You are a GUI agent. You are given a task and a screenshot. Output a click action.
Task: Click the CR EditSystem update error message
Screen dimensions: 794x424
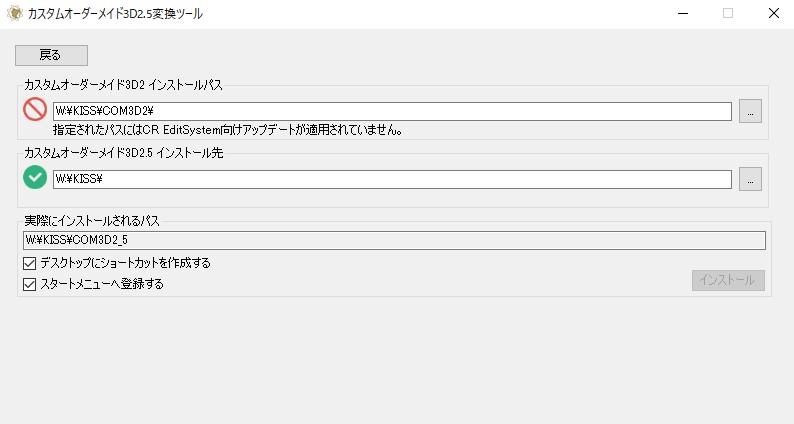228,130
